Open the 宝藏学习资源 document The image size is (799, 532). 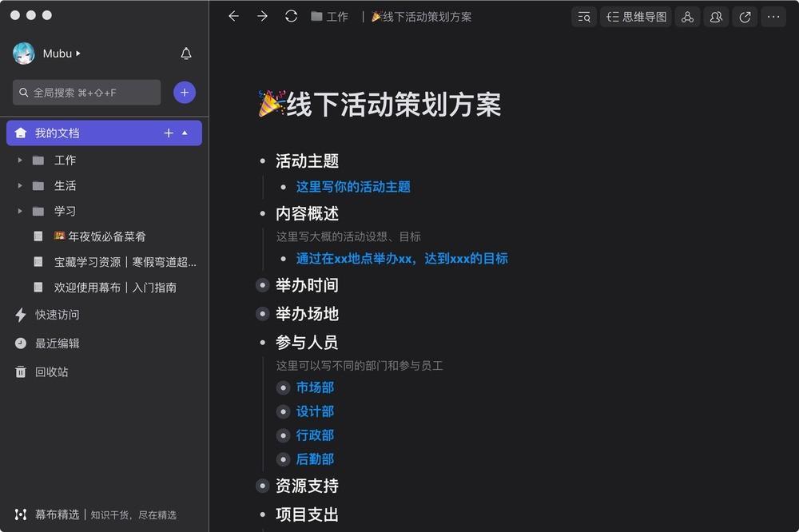125,262
